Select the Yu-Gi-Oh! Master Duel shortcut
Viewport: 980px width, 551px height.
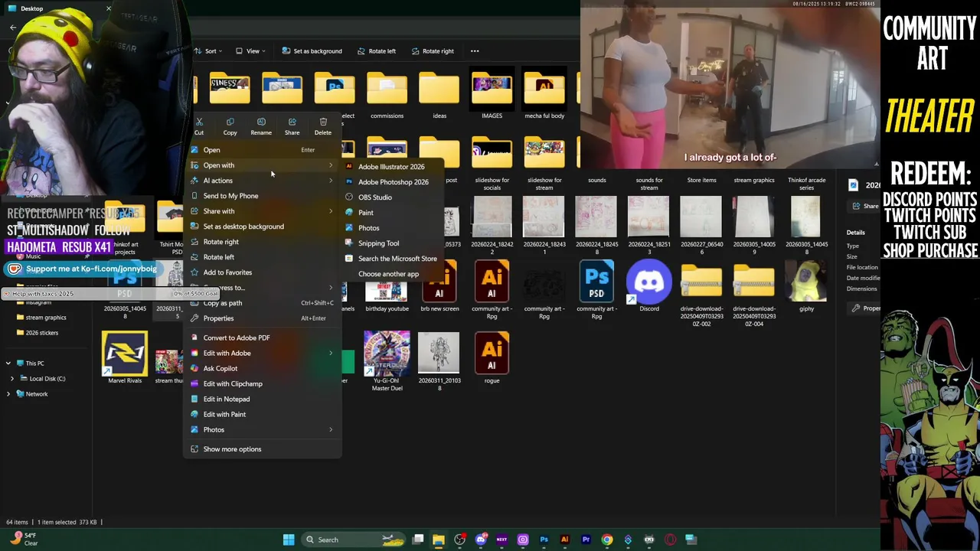387,360
